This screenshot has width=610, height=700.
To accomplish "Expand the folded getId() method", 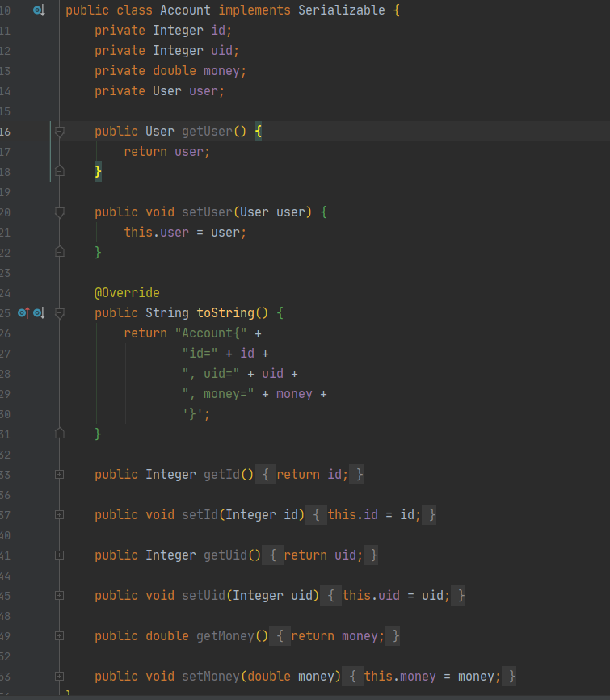I will pos(60,475).
